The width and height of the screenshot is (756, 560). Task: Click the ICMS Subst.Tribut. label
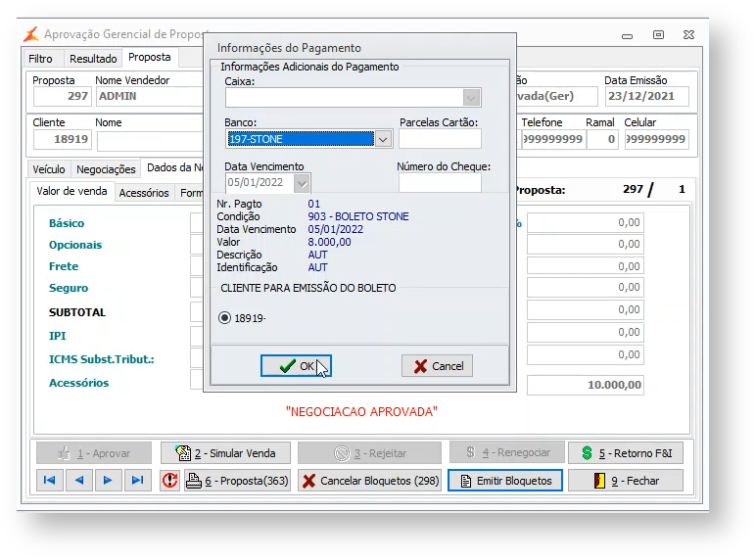[101, 359]
